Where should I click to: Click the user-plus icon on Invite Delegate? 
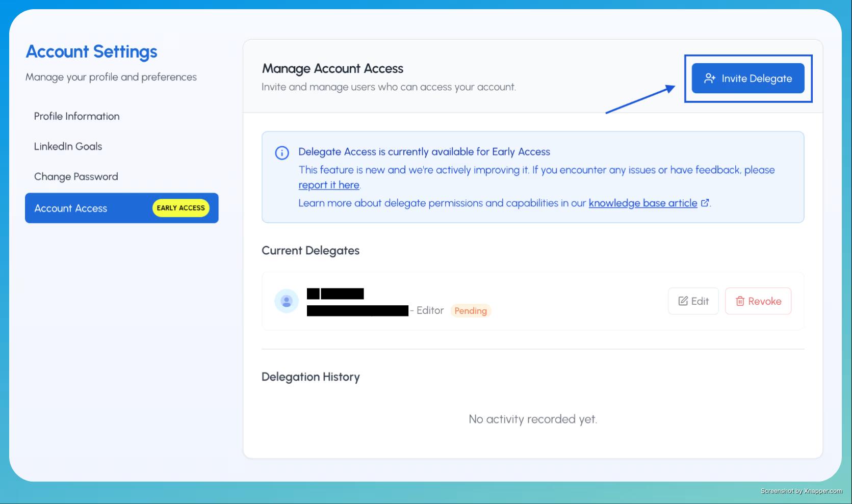709,78
